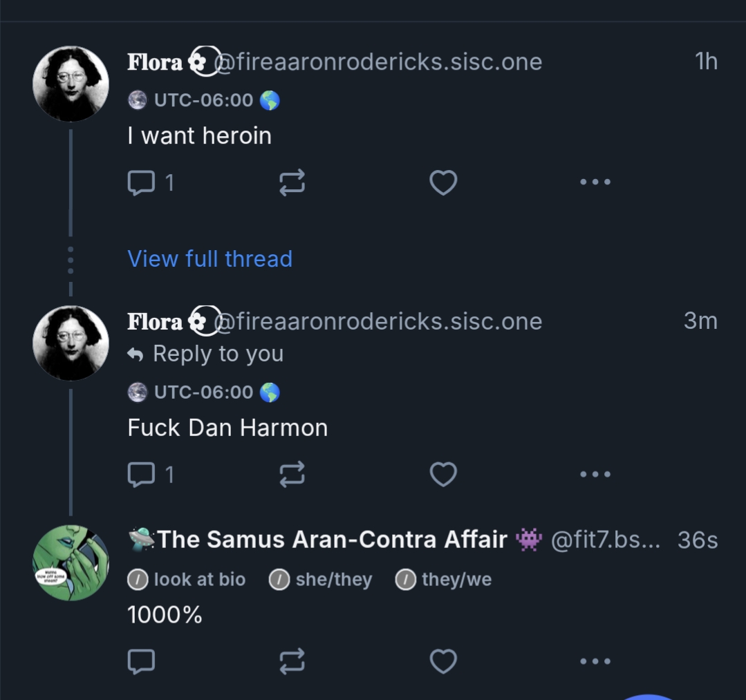
Task: Click the "look at bio" label
Action: pyautogui.click(x=187, y=580)
